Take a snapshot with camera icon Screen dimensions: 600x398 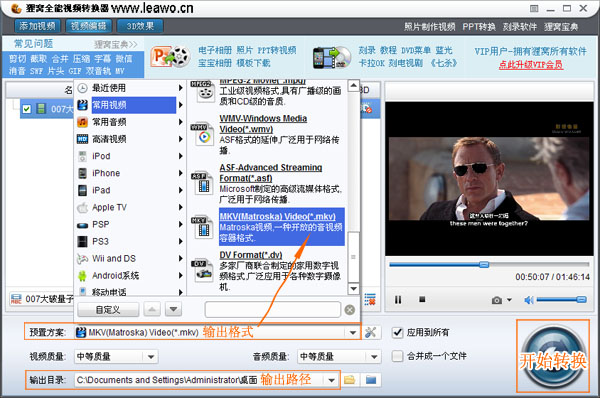pyautogui.click(x=497, y=300)
